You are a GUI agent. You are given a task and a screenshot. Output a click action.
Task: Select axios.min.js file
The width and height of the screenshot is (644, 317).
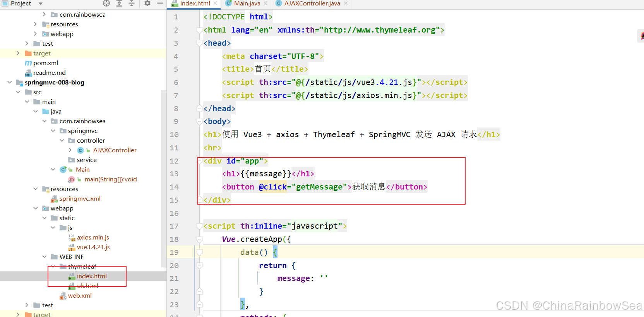pos(93,237)
